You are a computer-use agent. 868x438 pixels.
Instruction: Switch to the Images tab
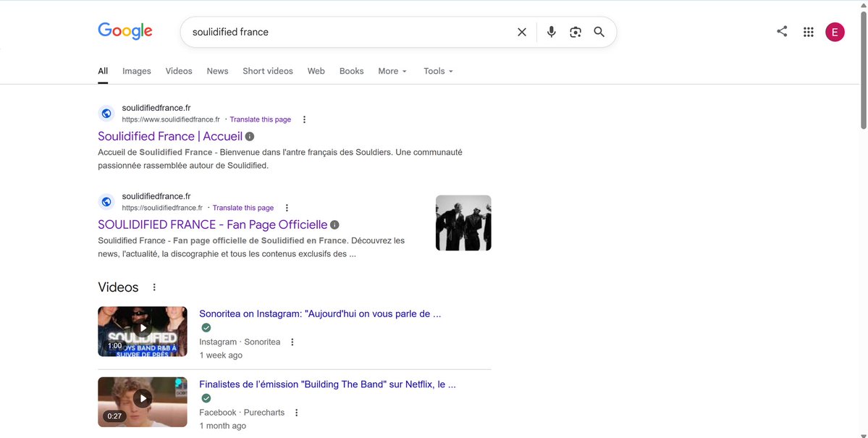[137, 71]
